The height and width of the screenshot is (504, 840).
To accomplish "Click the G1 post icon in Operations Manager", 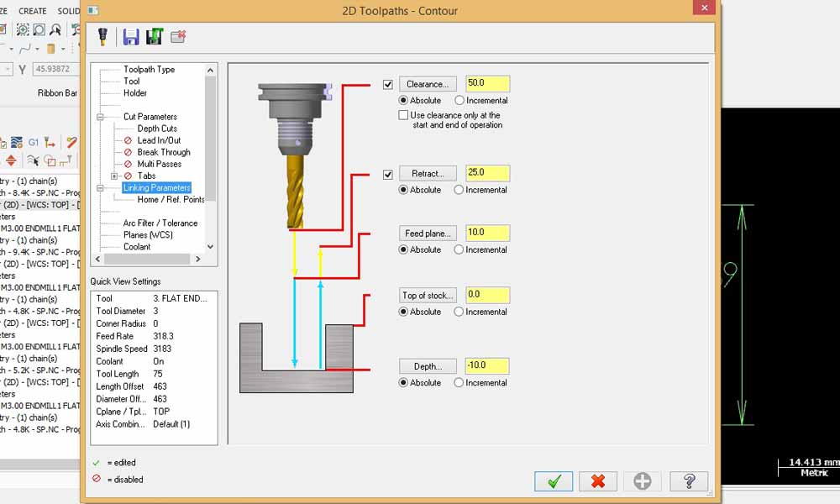I will coord(34,143).
